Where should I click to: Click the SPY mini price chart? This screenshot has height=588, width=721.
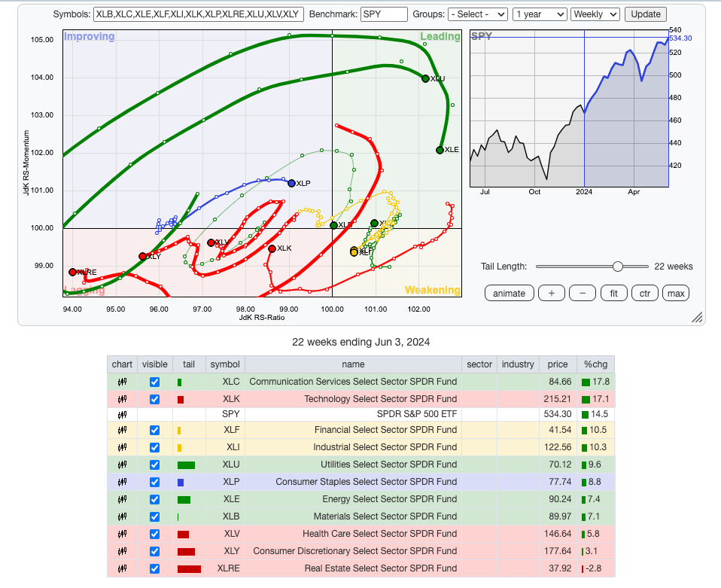pyautogui.click(x=569, y=108)
